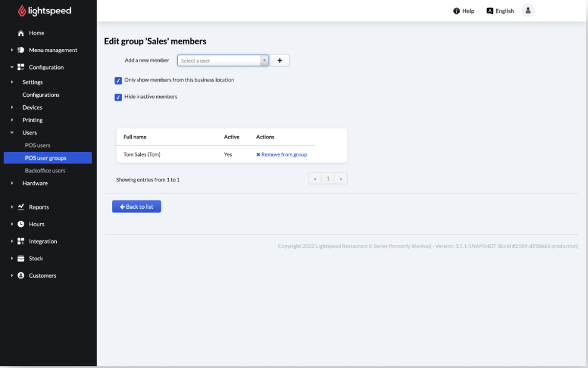The image size is (588, 368).
Task: Expand the Menu management section
Action: click(12, 50)
